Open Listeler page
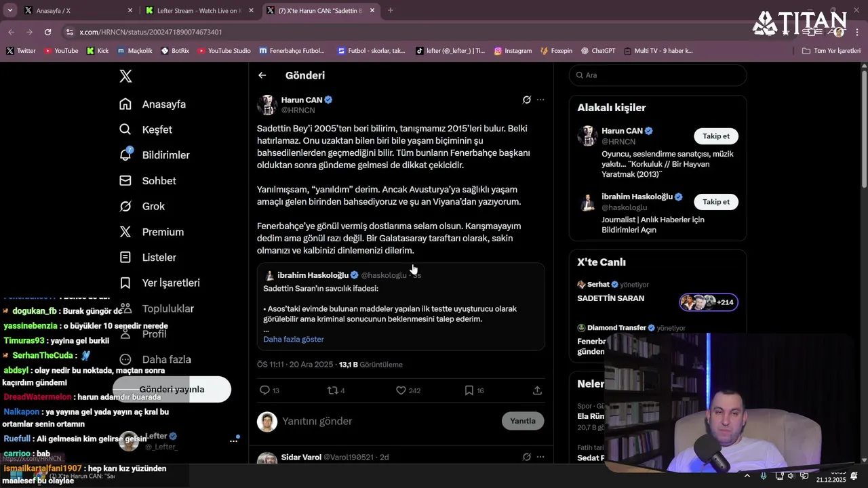Viewport: 868px width, 488px height. point(148,258)
